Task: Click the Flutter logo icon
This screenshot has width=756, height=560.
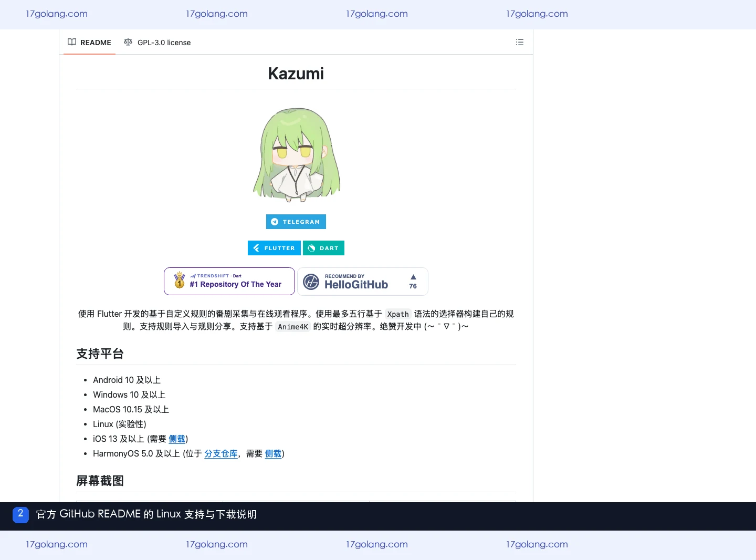Action: 256,248
